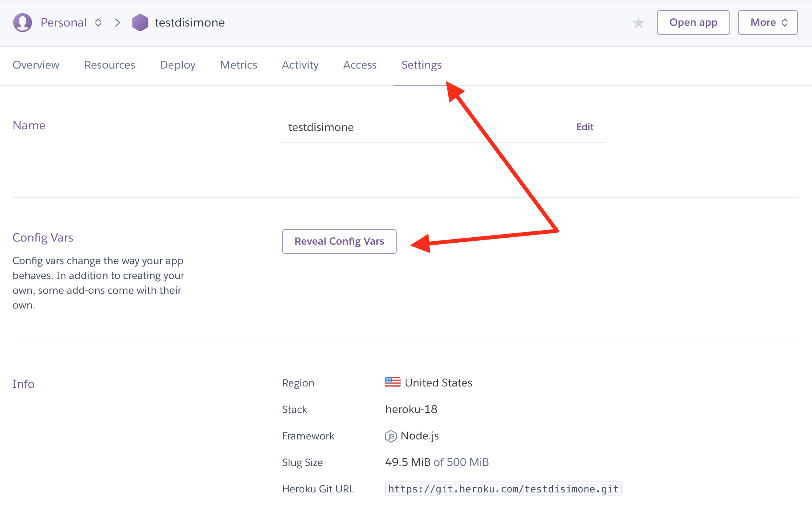The height and width of the screenshot is (515, 812).
Task: Click the heroku-18 stack value
Action: pos(411,409)
